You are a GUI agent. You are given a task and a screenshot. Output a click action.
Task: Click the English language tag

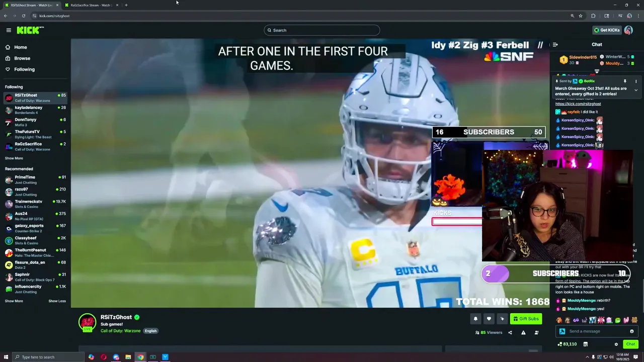click(150, 331)
